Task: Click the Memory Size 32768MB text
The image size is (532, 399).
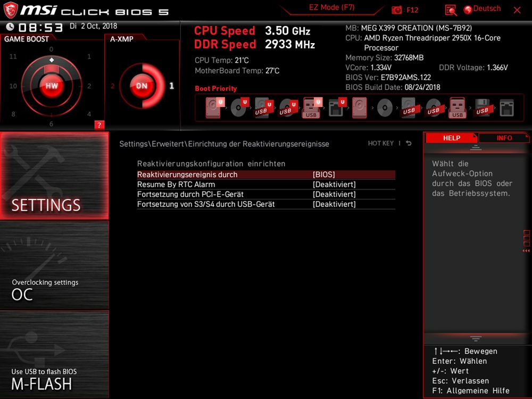Action: pos(385,57)
